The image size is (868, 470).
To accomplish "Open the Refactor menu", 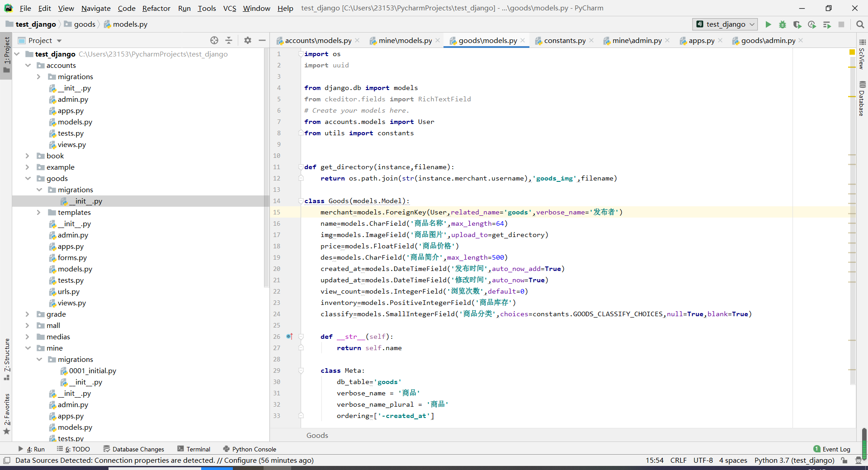I will coord(156,8).
